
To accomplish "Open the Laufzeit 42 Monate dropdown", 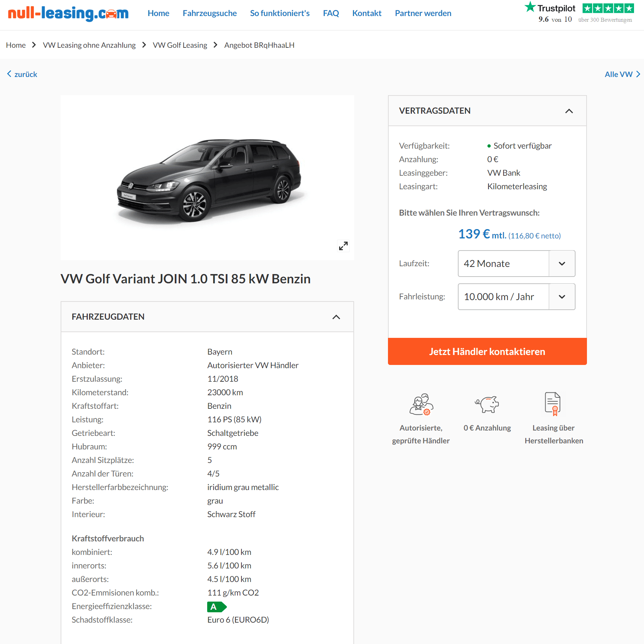I will coord(516,264).
